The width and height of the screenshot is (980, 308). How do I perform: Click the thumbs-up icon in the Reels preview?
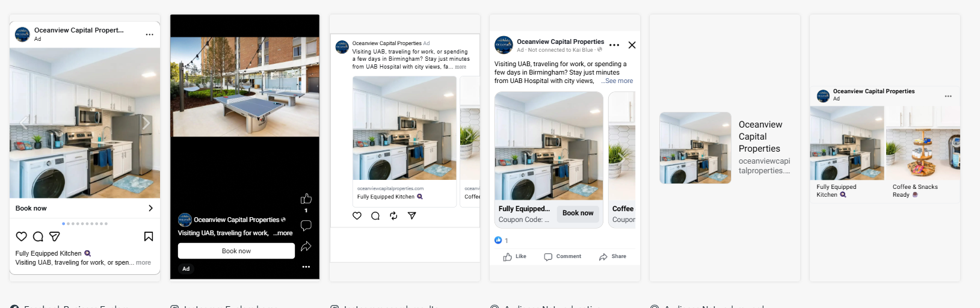click(x=306, y=199)
